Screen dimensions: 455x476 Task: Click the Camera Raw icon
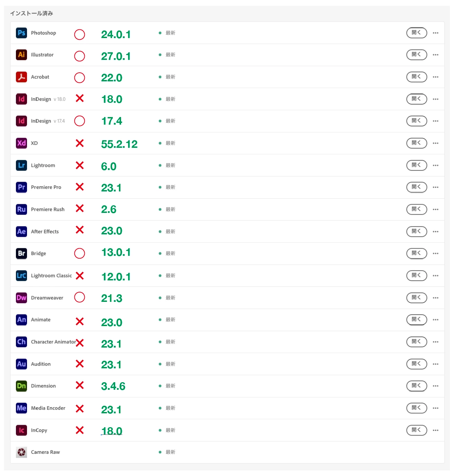[21, 452]
